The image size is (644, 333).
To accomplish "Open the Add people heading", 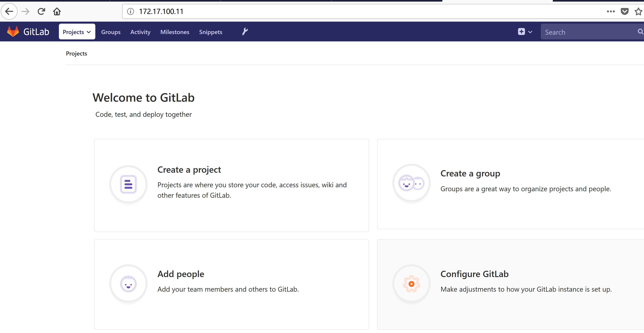I will coord(181,274).
